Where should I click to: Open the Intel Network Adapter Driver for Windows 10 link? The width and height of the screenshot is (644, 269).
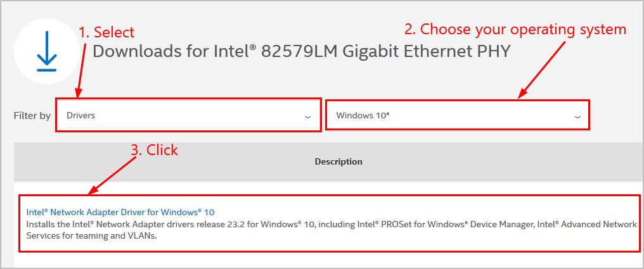(x=120, y=212)
